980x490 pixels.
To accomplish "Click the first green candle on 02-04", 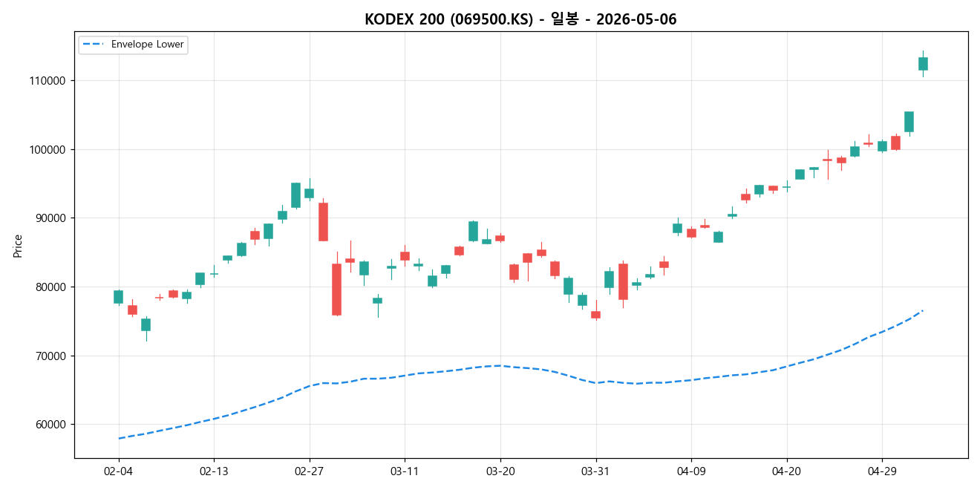I will [x=118, y=297].
